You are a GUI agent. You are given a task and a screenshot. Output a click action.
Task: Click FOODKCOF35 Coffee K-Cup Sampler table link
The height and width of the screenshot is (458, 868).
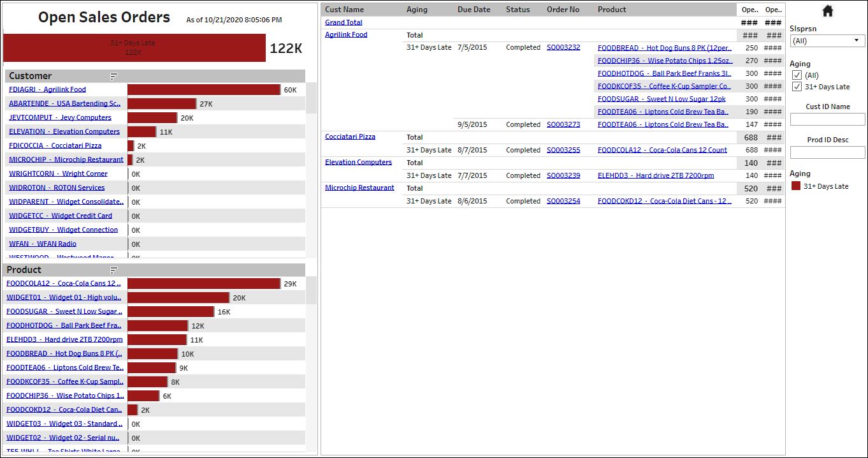(x=665, y=86)
